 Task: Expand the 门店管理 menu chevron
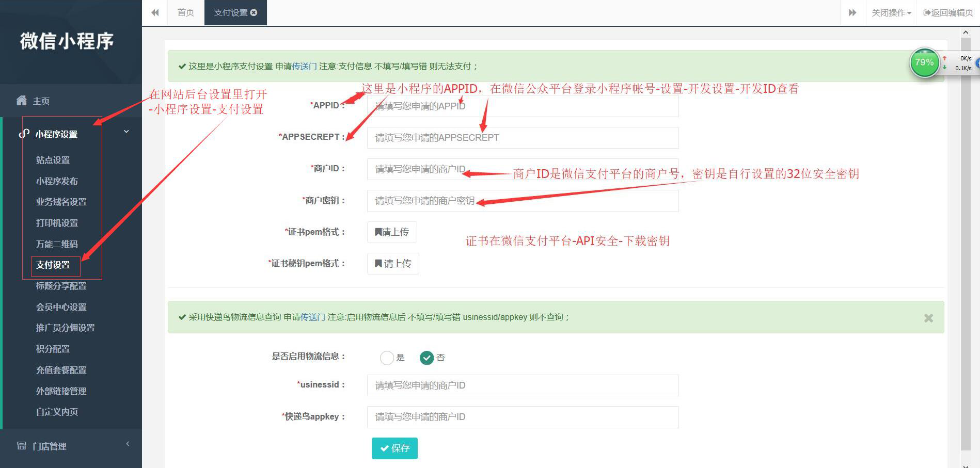tap(128, 444)
